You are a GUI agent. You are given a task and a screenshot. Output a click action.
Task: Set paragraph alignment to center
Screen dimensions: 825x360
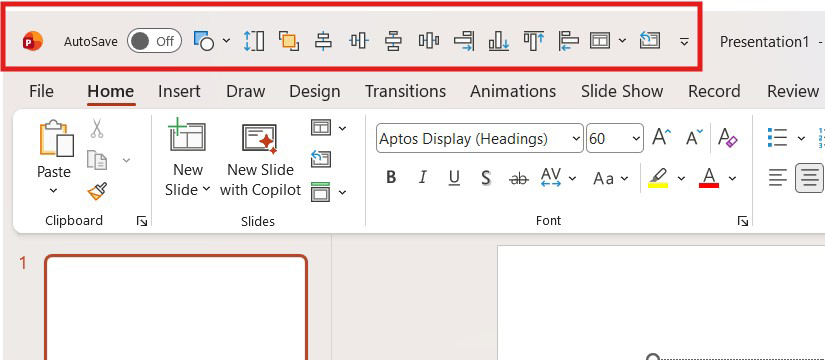click(x=810, y=178)
